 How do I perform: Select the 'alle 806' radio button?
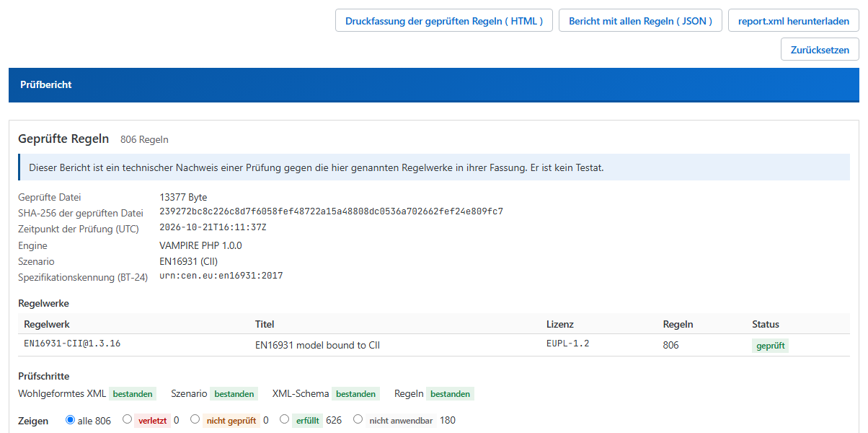click(70, 419)
